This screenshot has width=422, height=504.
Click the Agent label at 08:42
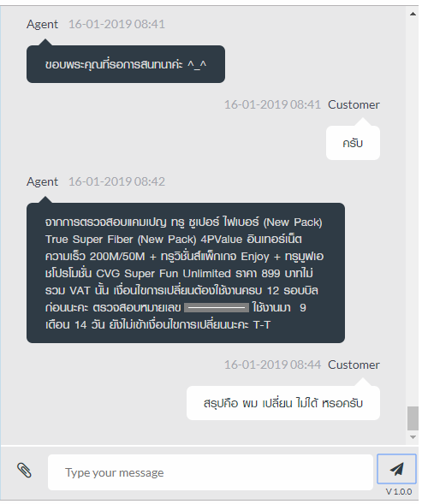point(43,181)
